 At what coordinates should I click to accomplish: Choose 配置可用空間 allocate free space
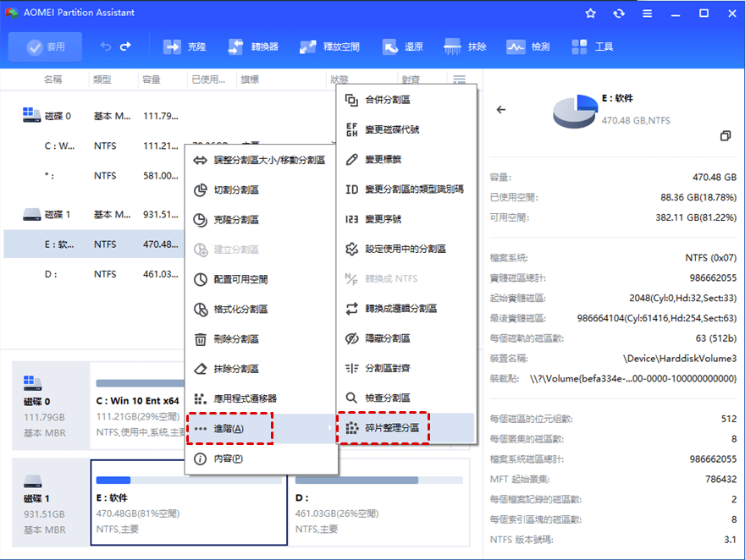pyautogui.click(x=261, y=279)
